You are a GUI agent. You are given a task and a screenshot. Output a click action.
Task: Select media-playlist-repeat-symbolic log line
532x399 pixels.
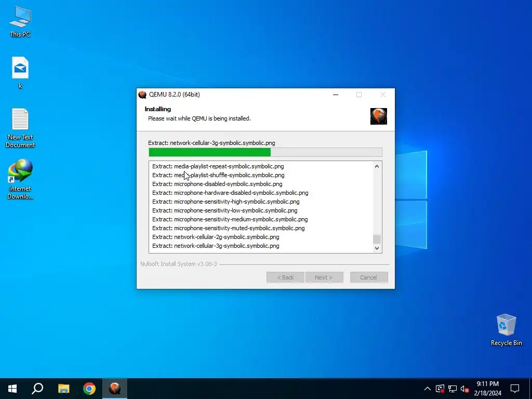218,166
